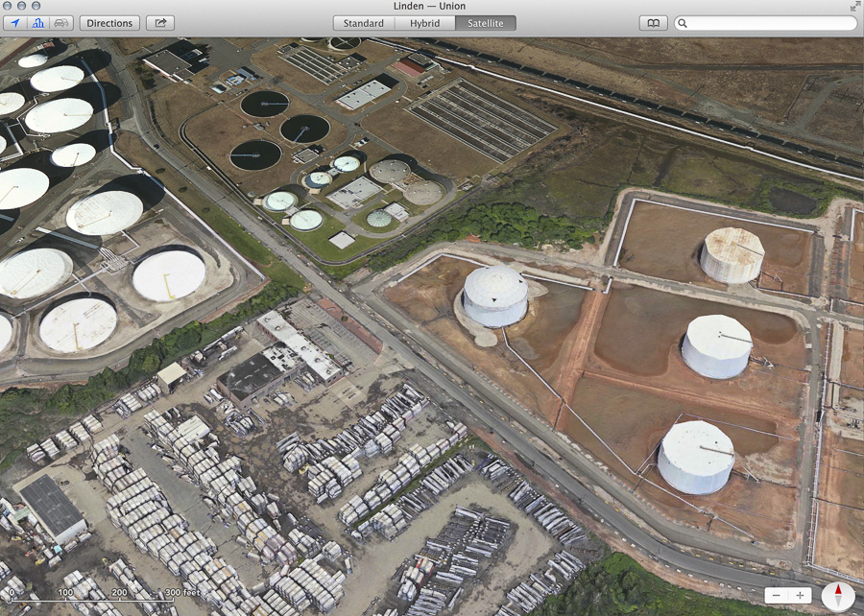Click the title bar reading Linden — Union
The image size is (864, 616).
432,6
